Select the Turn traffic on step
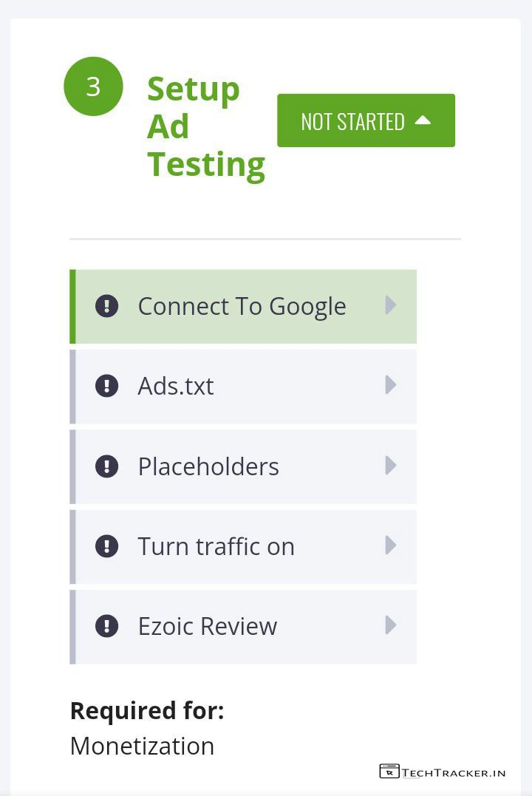Screen dimensions: 532x796 (x=216, y=546)
